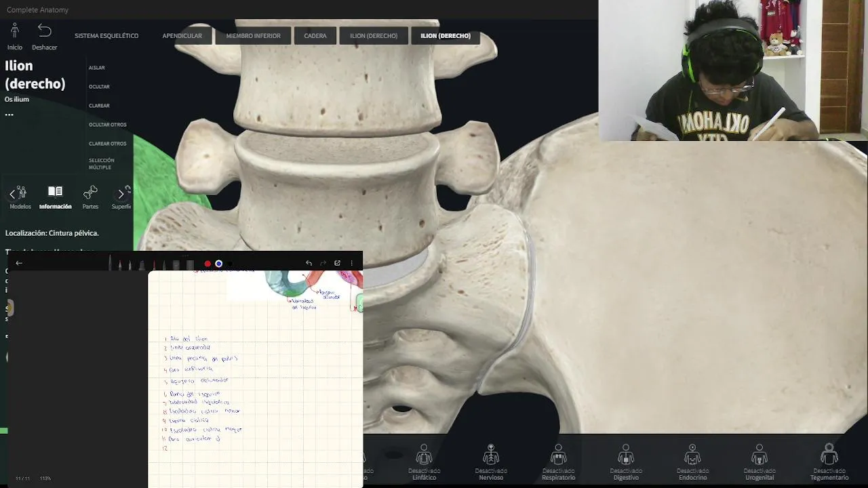Click AISLAR to isolate the ilium
Viewport: 868px width, 488px height.
coord(96,68)
